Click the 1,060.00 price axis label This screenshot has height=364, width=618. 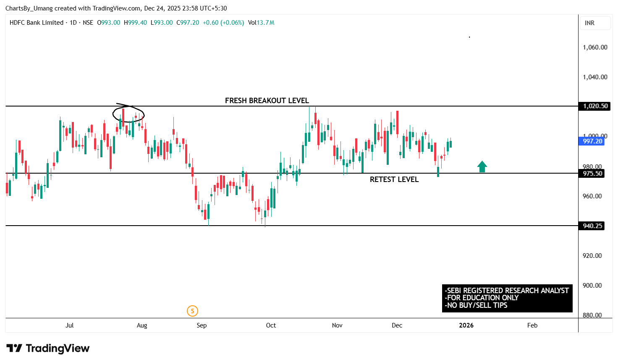(595, 47)
